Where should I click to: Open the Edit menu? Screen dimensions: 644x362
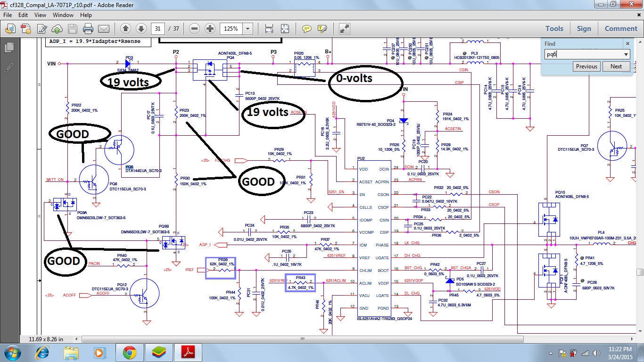coord(23,15)
